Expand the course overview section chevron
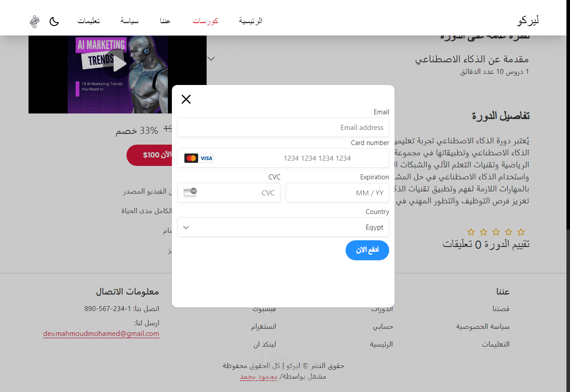The height and width of the screenshot is (392, 570). coord(212,58)
